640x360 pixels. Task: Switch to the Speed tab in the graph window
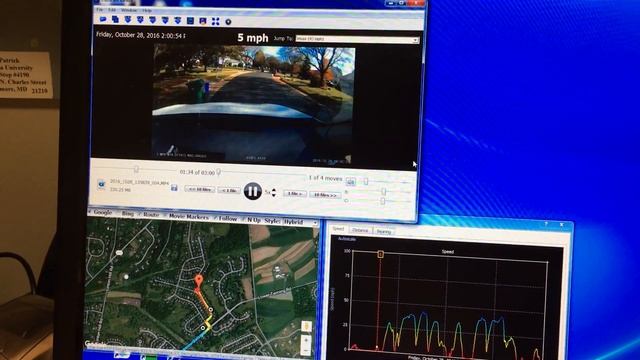click(x=338, y=229)
